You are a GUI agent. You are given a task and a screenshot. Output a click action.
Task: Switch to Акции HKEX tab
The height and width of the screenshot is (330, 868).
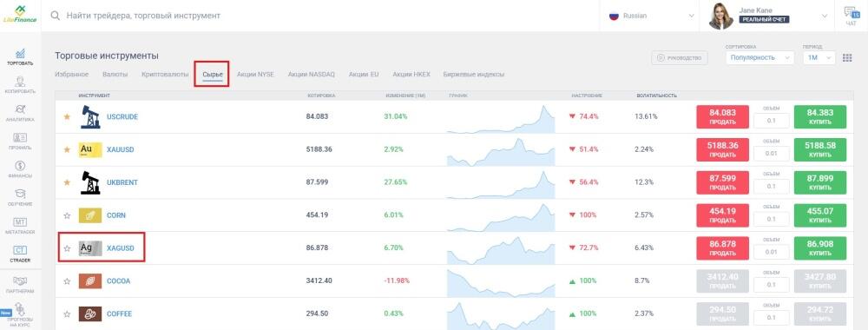411,74
